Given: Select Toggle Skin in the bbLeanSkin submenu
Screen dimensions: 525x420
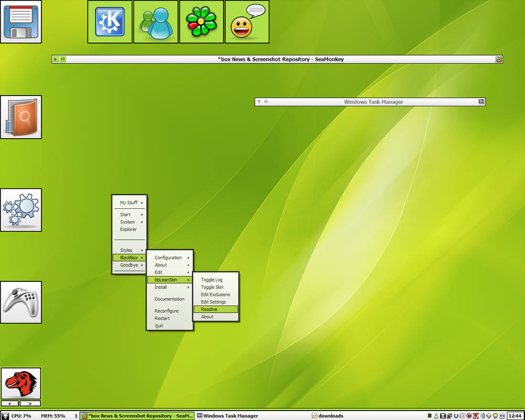Looking at the screenshot, I should tap(212, 287).
